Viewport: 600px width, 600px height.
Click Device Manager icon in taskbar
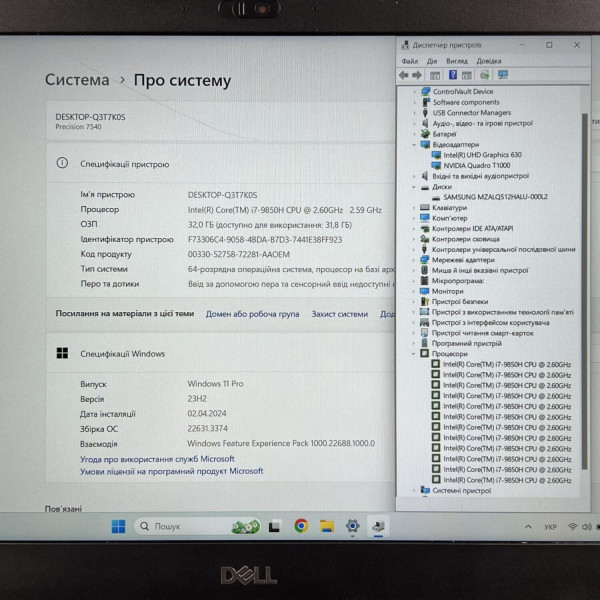point(378,527)
